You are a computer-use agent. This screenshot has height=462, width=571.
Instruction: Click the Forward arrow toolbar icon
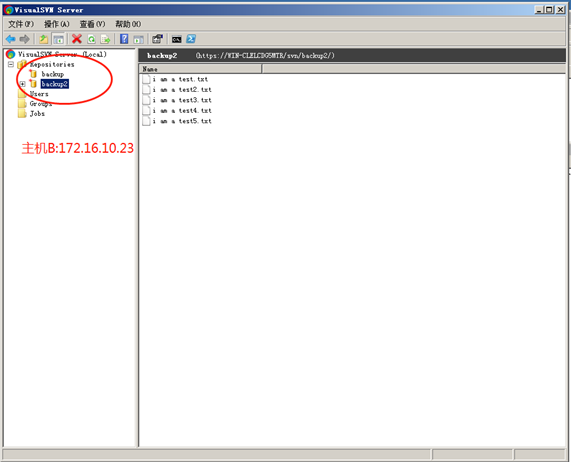click(x=24, y=39)
